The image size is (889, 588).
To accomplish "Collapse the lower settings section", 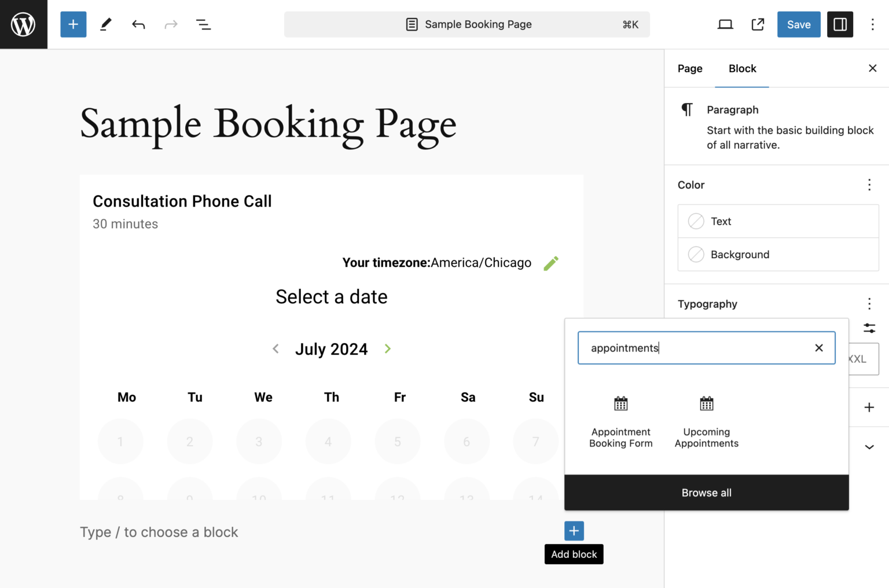I will [869, 447].
